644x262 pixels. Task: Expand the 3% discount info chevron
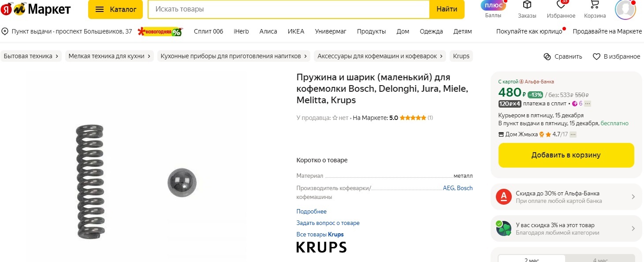tap(633, 228)
